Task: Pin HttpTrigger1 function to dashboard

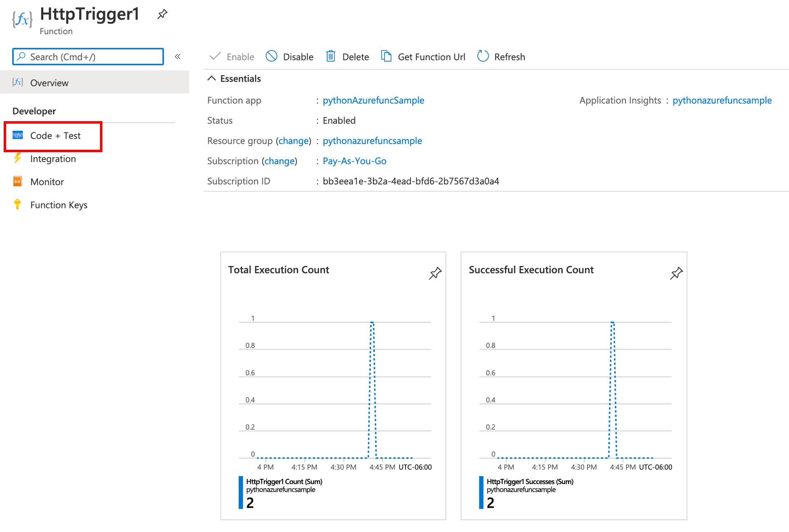Action: tap(162, 14)
